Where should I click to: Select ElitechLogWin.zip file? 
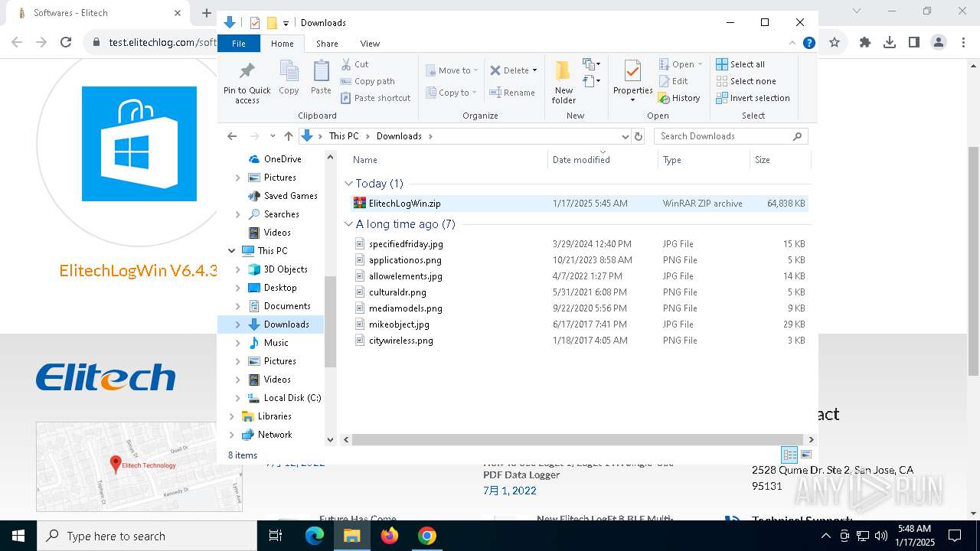click(579, 204)
